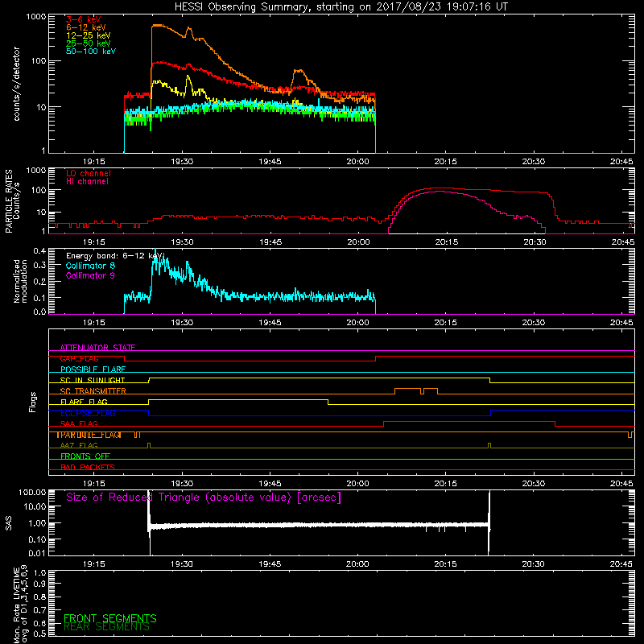Click the SAS axis label
644x644 pixels.
click(9, 523)
